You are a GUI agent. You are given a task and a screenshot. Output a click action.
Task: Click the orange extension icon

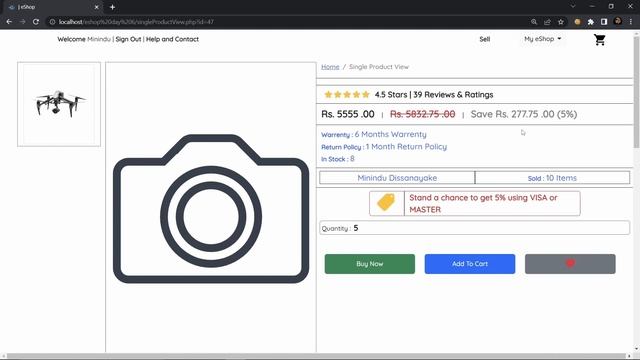click(x=577, y=22)
